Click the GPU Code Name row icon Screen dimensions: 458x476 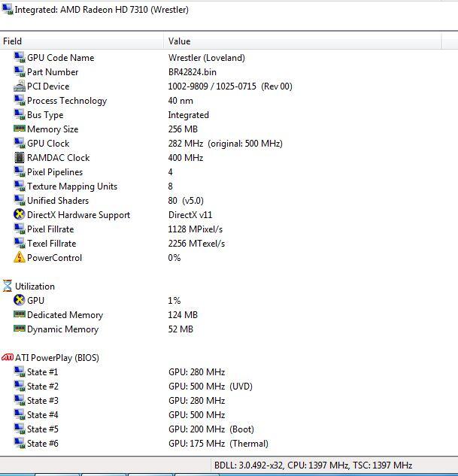(20, 58)
